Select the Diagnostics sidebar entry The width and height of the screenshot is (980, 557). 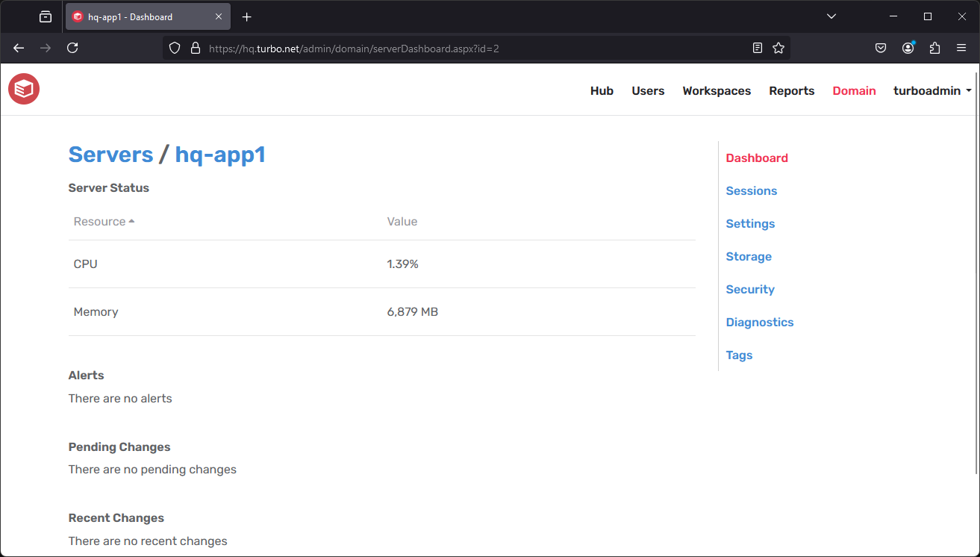pyautogui.click(x=759, y=322)
